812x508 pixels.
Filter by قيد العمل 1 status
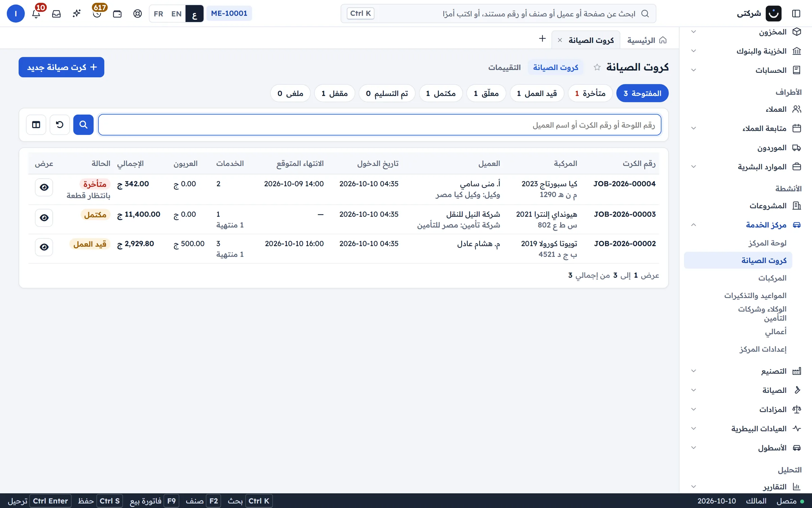(x=537, y=93)
